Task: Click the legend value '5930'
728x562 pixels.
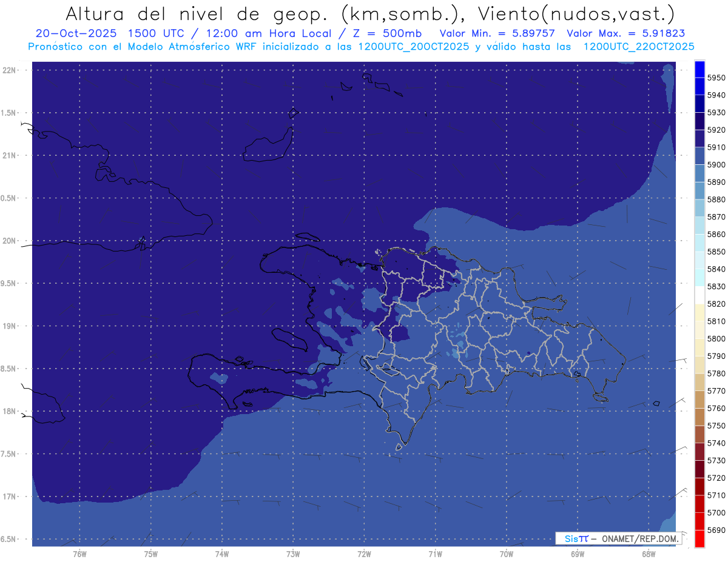Action: [x=716, y=113]
